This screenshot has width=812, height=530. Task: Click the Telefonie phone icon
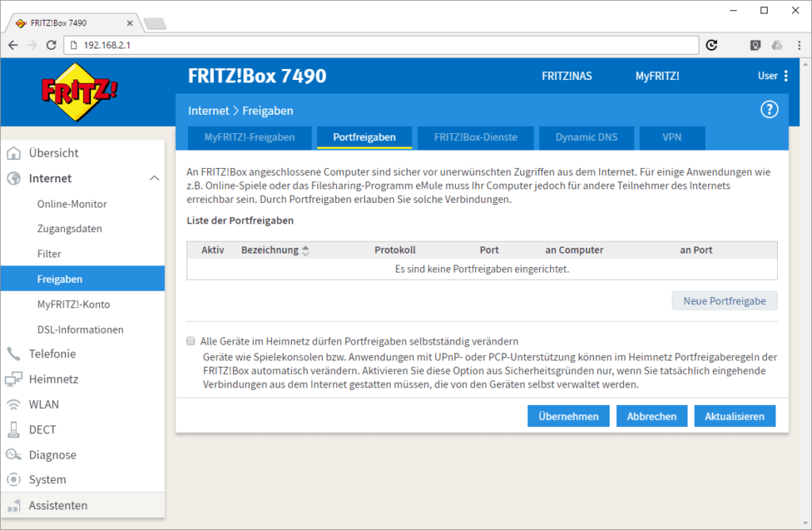[x=14, y=354]
